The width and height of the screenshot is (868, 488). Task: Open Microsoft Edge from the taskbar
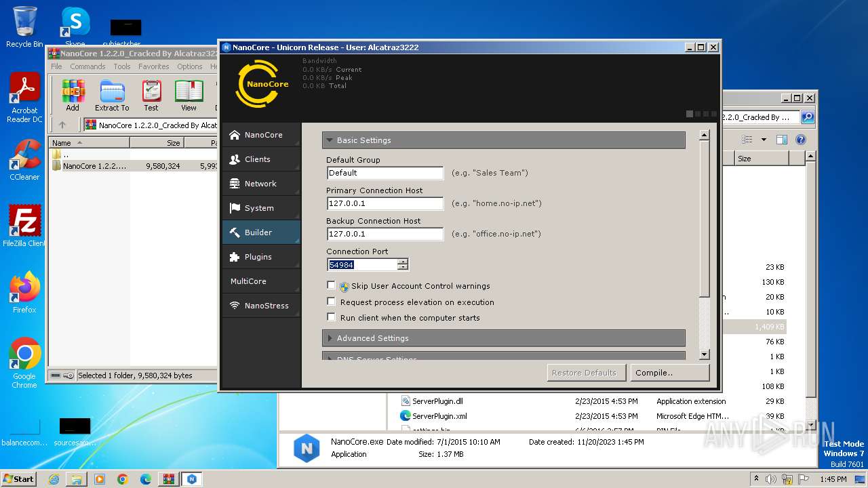(146, 479)
